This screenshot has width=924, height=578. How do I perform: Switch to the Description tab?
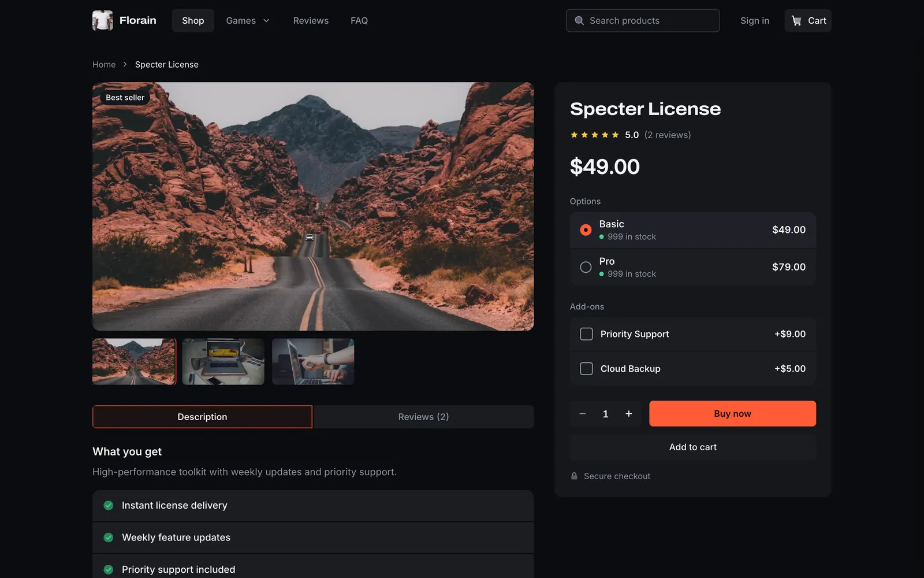coord(202,417)
